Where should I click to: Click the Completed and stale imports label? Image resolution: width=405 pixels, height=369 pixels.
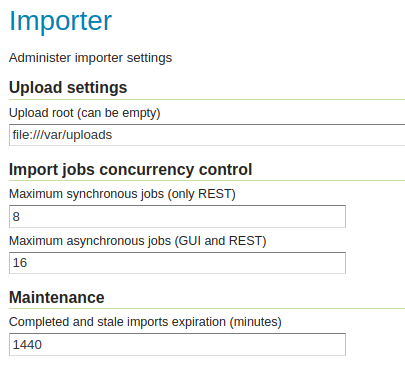click(x=145, y=322)
